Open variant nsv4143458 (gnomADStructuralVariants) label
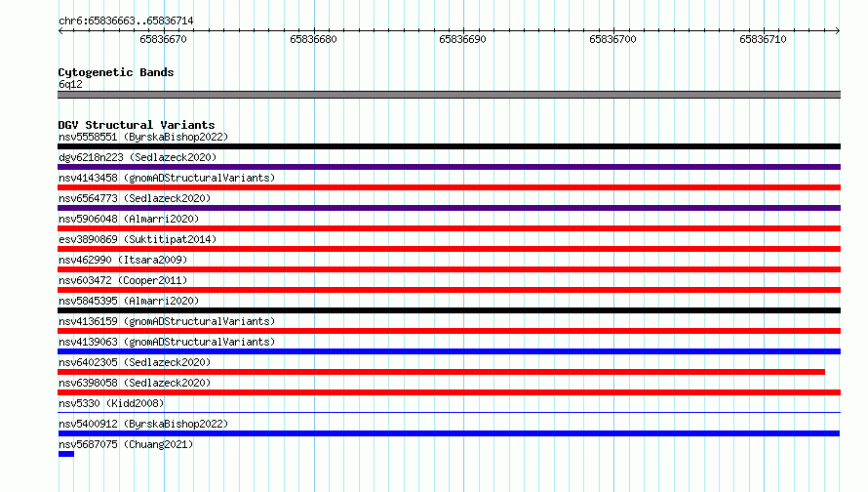This screenshot has height=492, width=868. (167, 178)
